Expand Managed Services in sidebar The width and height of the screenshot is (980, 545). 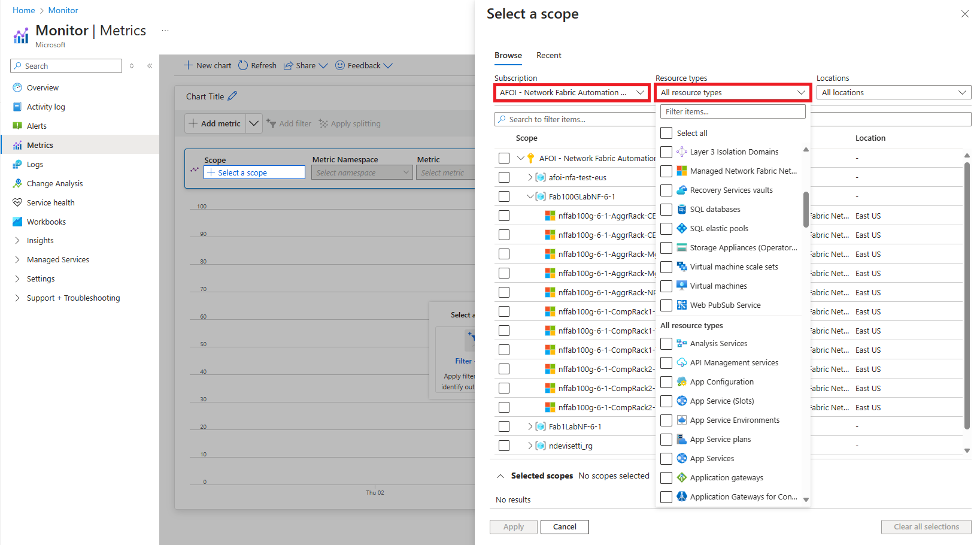17,259
